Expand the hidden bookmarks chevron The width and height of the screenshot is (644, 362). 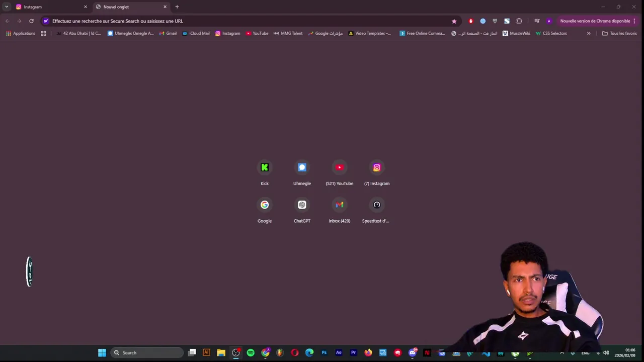[x=589, y=33]
